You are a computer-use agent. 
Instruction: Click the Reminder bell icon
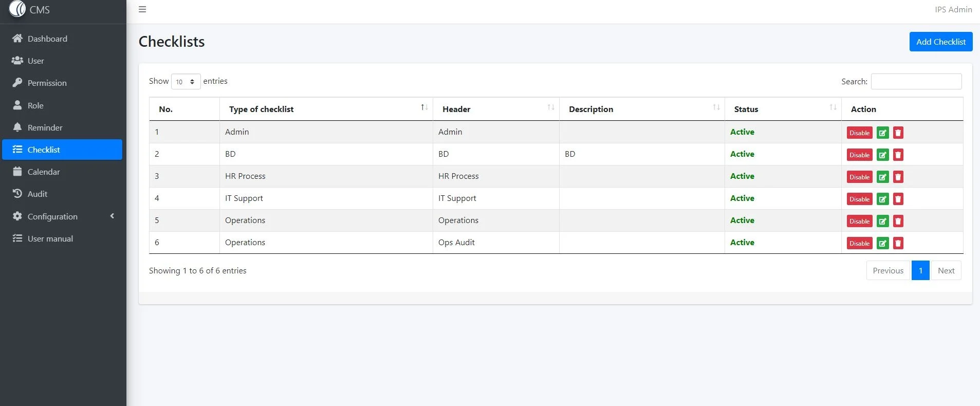(x=17, y=127)
